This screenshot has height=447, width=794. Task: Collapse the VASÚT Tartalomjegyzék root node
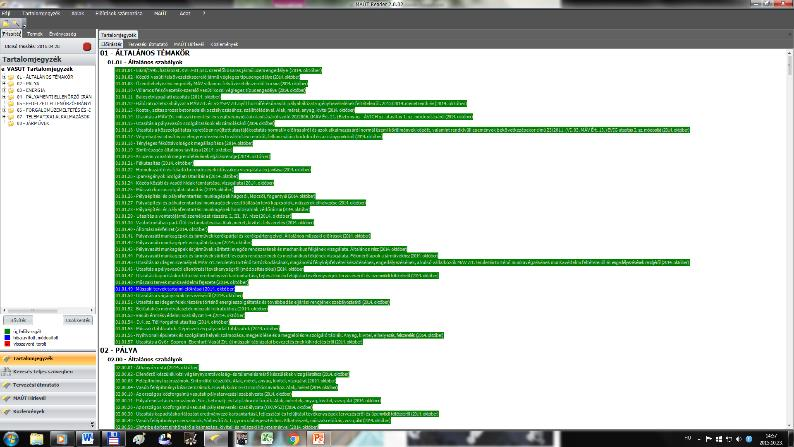pos(3,69)
